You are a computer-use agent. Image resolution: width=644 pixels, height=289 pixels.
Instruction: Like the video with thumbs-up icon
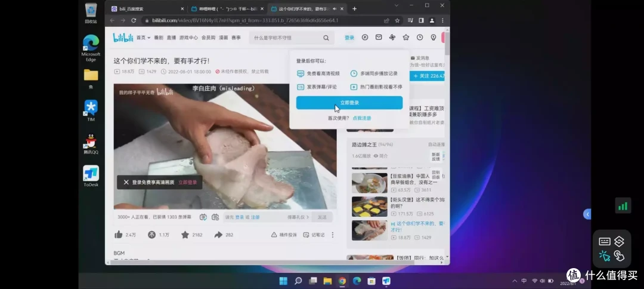click(x=119, y=235)
